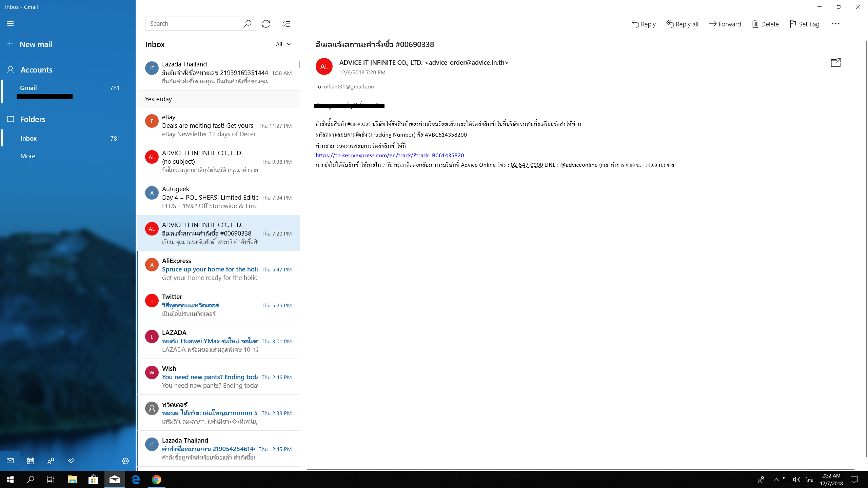Select the Inbox folder item
Screen dimensions: 868x488
tap(68, 138)
